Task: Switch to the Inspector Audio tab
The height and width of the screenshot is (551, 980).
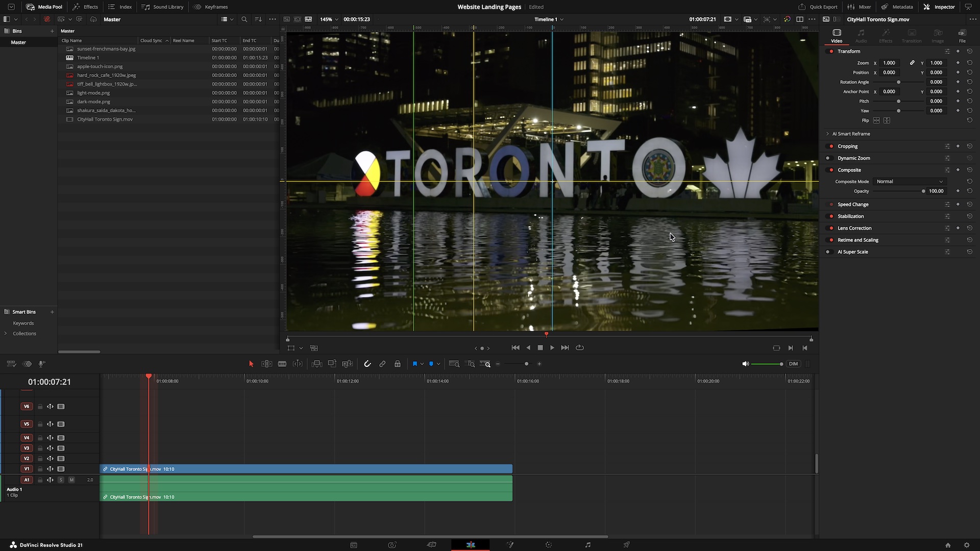Action: click(861, 36)
